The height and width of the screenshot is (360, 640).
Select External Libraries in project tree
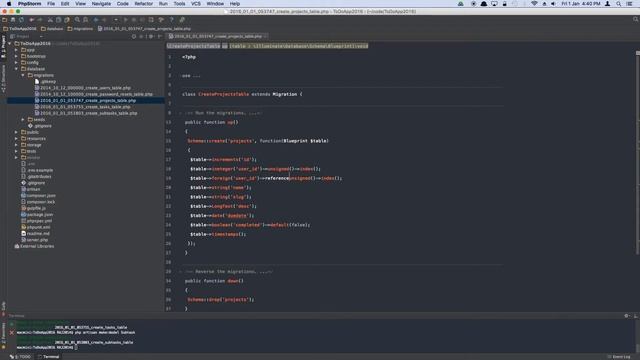pos(34,246)
